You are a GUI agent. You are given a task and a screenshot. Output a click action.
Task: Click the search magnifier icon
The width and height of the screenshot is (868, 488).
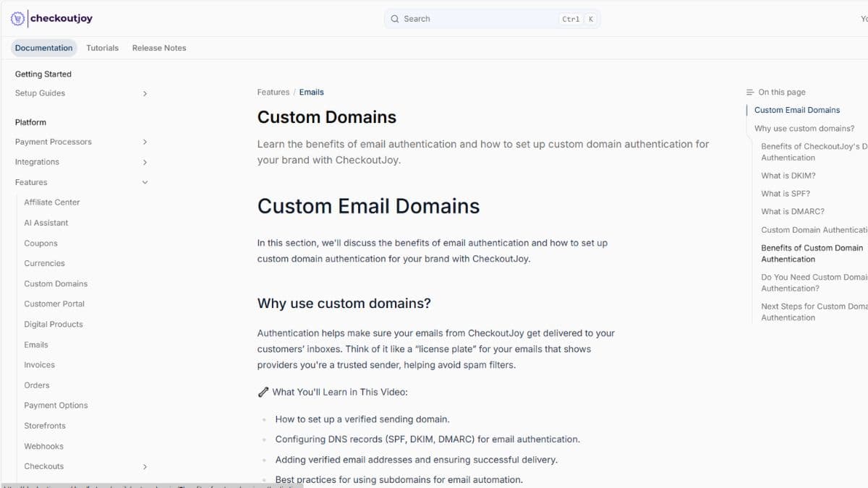[x=395, y=19]
